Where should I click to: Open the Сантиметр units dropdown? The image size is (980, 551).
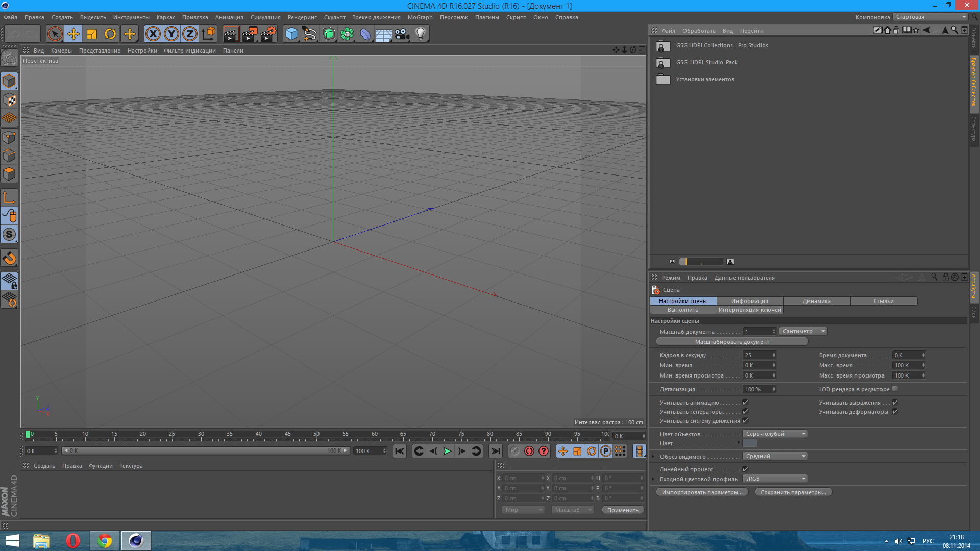[803, 331]
